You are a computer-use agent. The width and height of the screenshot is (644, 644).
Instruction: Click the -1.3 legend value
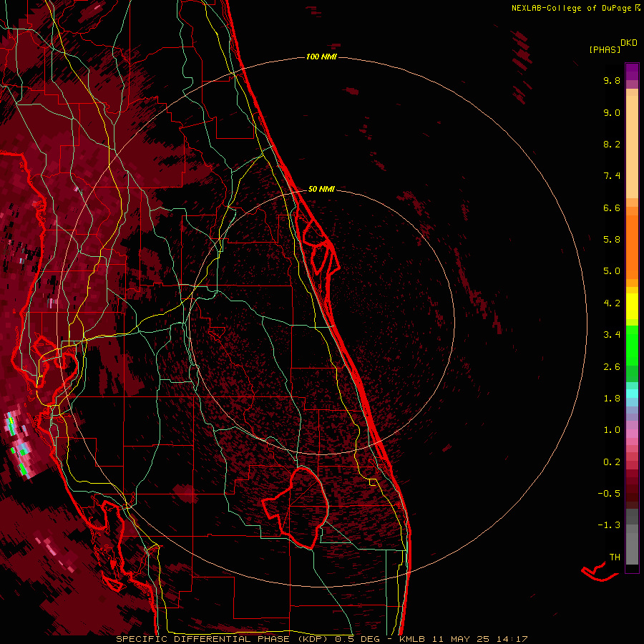[609, 525]
